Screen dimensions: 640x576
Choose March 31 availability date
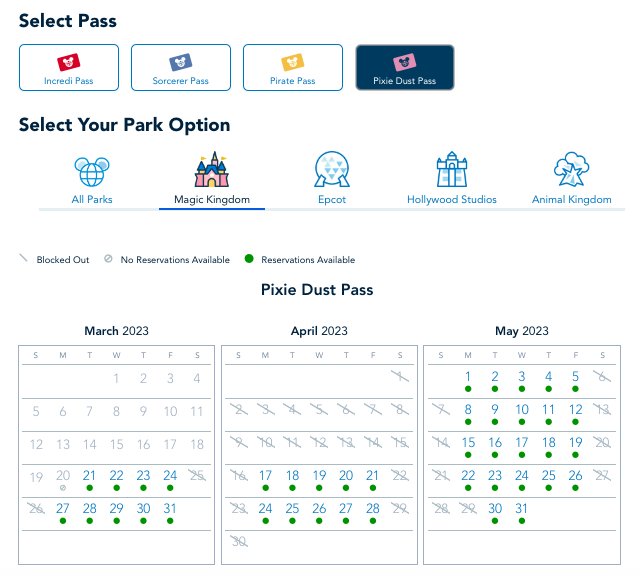pos(170,509)
